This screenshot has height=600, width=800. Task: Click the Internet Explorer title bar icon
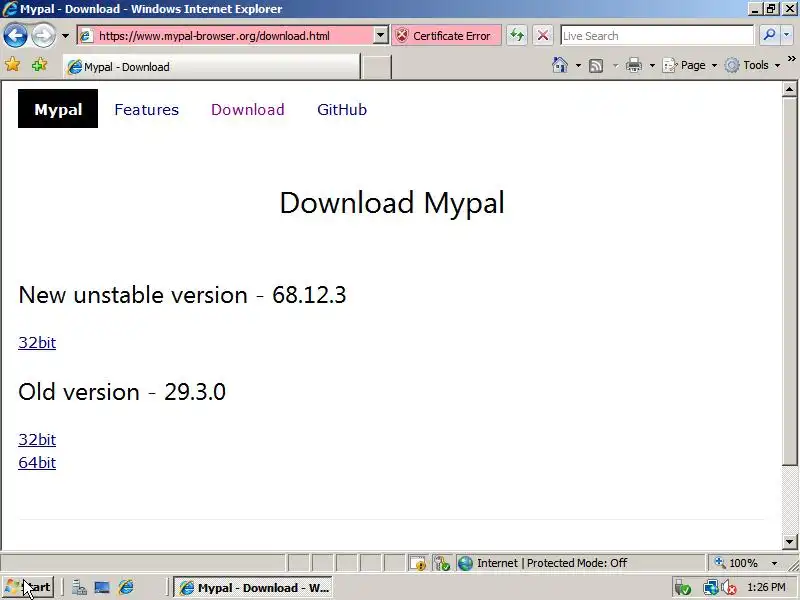coord(9,9)
